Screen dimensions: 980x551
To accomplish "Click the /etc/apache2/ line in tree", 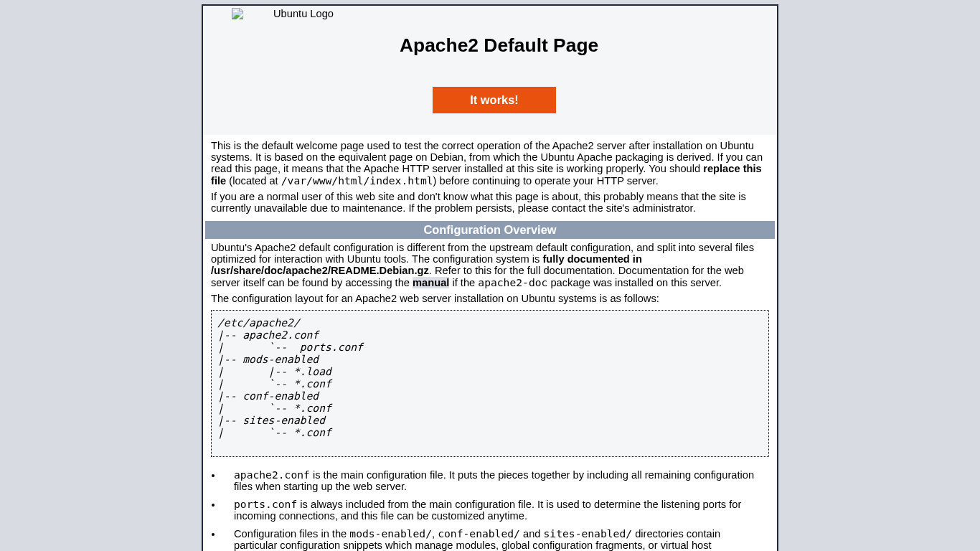I will pyautogui.click(x=259, y=323).
